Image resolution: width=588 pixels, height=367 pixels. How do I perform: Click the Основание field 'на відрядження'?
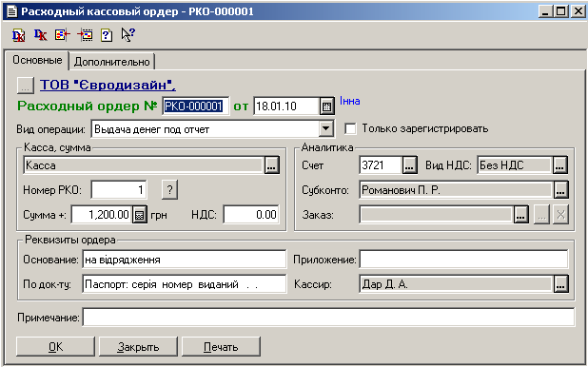click(185, 260)
